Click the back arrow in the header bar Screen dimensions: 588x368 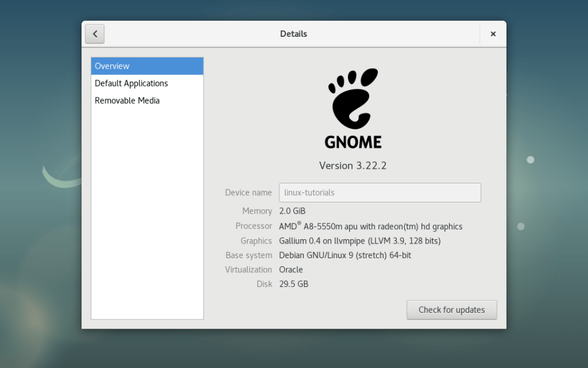pyautogui.click(x=94, y=34)
